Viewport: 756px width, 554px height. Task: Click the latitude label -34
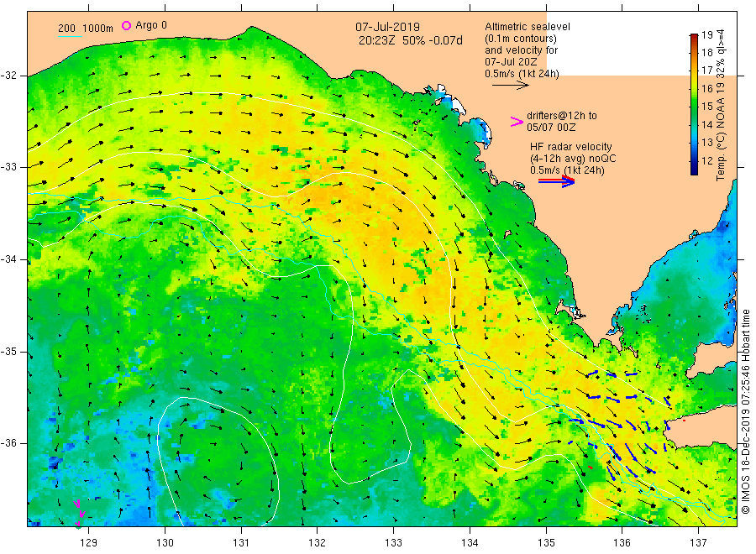point(8,259)
